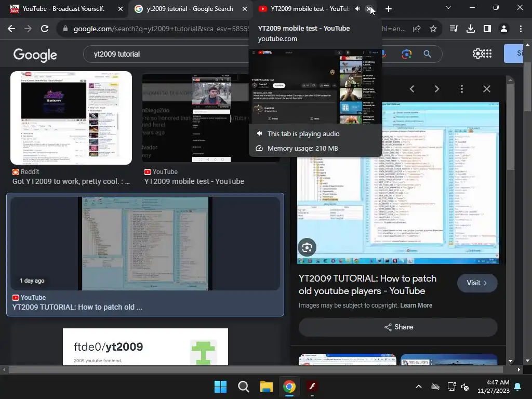This screenshot has height=399, width=532.
Task: Open the Flash app on taskbar
Action: point(312,387)
